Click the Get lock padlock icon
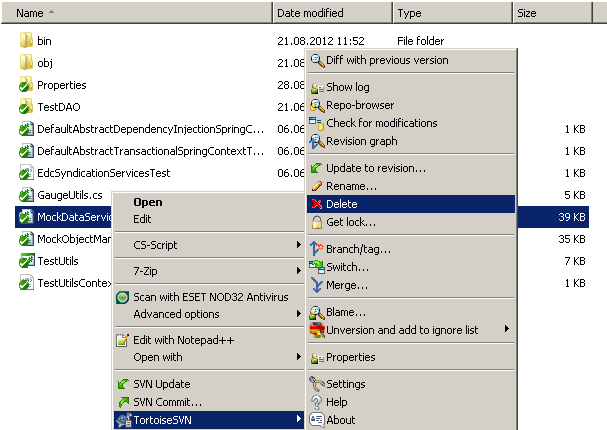Viewport: 607px width, 430px height. tap(317, 222)
